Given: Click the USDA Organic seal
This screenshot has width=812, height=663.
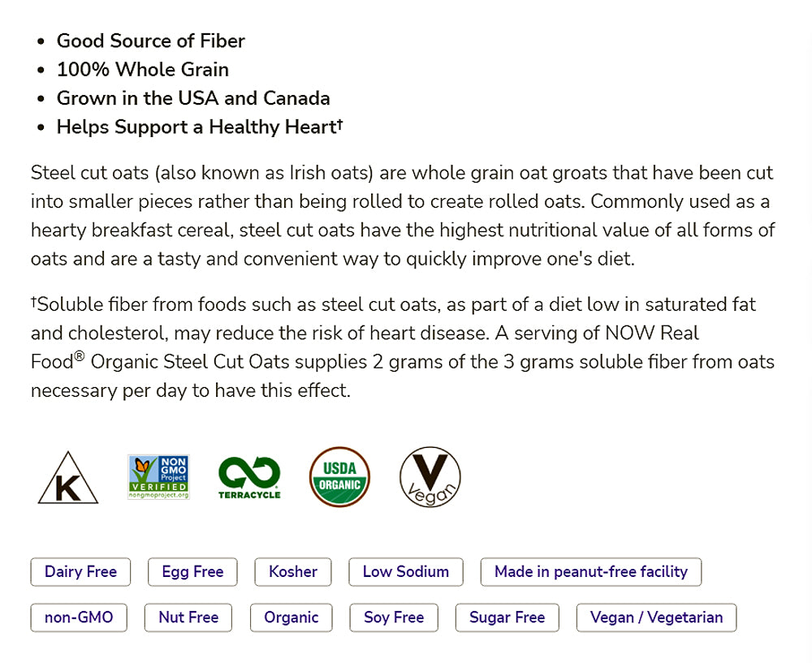Looking at the screenshot, I should point(339,477).
